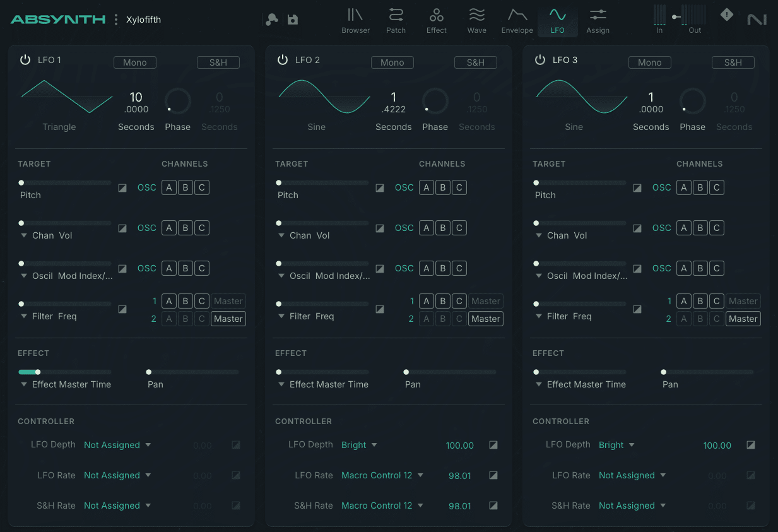Viewport: 778px width, 532px height.
Task: Open the Effect page
Action: pyautogui.click(x=436, y=20)
